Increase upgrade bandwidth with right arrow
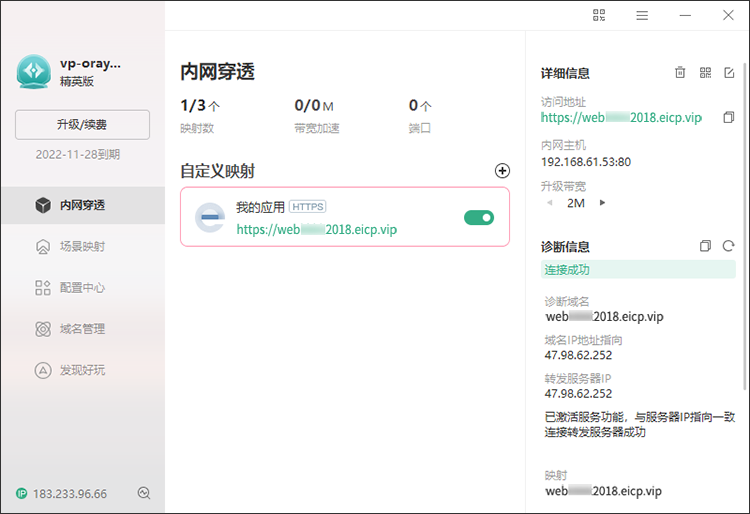Screen dimensions: 750x514 point(602,203)
